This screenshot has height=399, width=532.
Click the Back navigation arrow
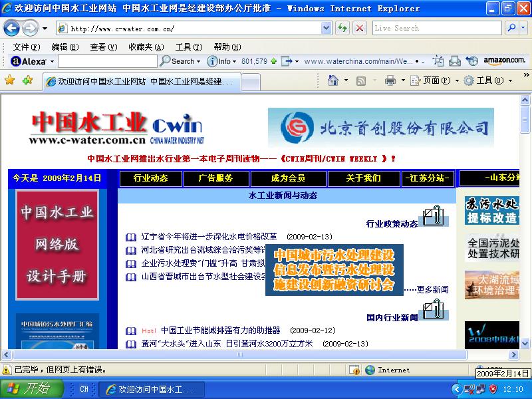10,28
